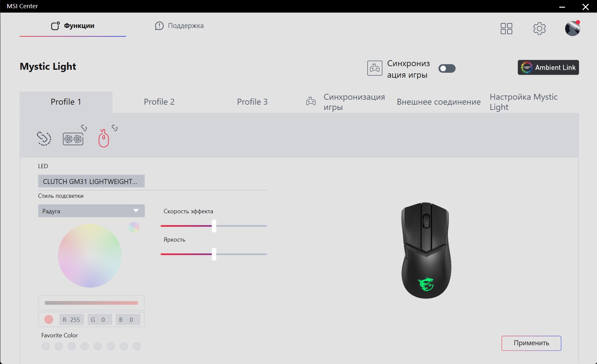The image size is (597, 364).
Task: Click the first Favorite Color swatch
Action: [x=46, y=346]
